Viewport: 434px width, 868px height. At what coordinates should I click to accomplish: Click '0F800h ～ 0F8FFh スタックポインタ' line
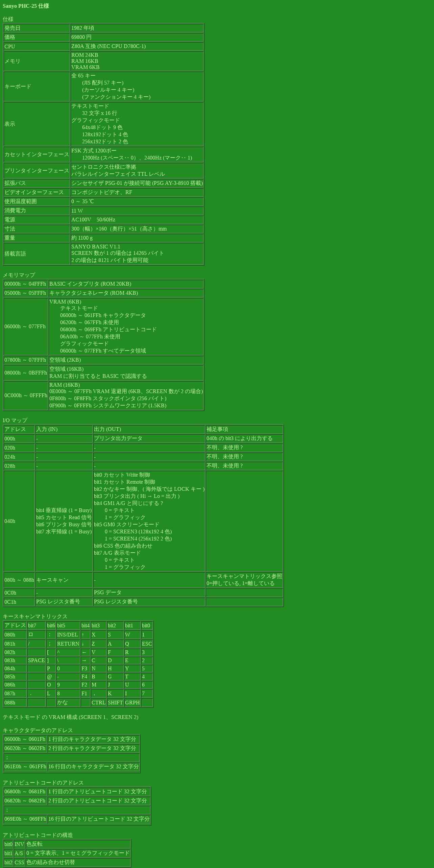(x=108, y=398)
